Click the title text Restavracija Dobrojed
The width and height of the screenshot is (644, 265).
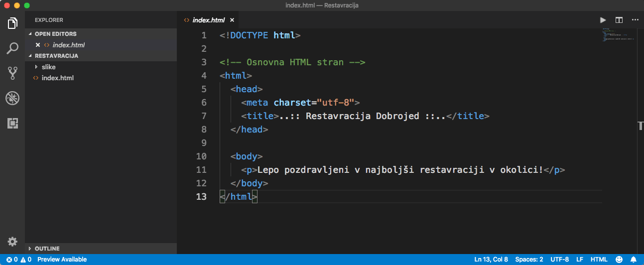363,116
